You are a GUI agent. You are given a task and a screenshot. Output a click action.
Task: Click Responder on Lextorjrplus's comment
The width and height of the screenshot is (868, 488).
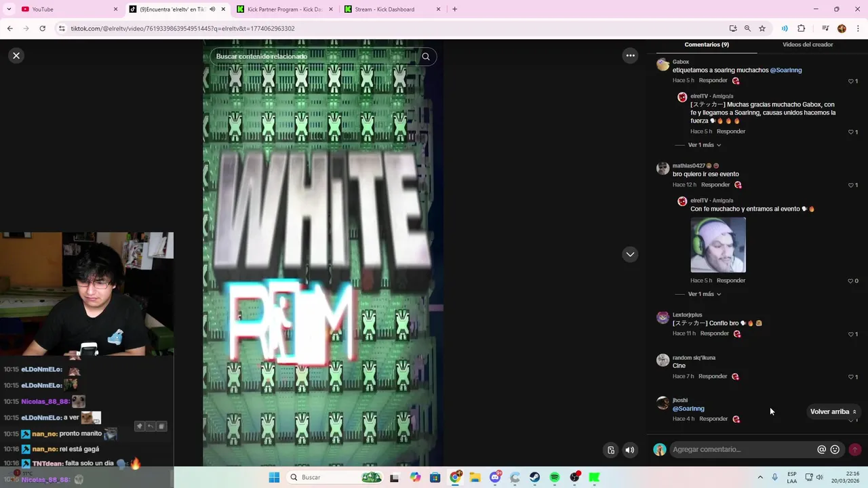pos(715,333)
